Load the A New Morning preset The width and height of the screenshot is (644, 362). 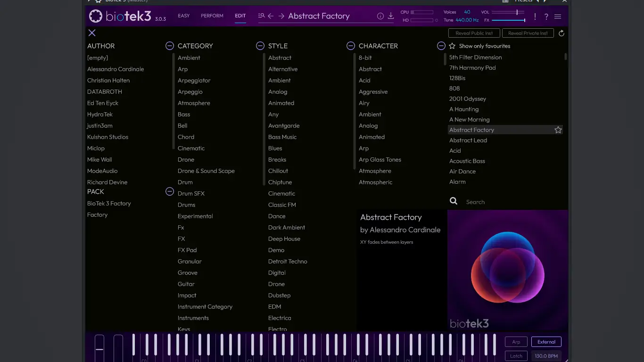tap(470, 119)
